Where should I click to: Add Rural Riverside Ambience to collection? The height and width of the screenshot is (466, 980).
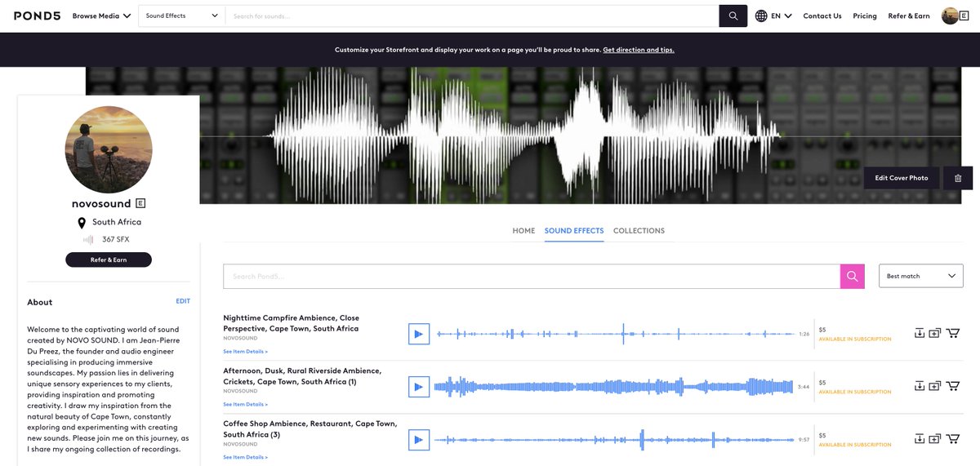pyautogui.click(x=935, y=385)
